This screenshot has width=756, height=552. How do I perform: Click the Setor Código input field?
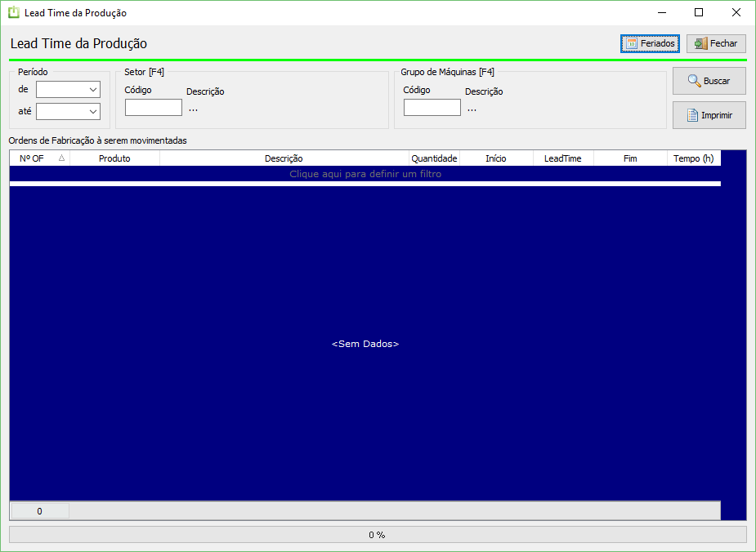tap(153, 107)
